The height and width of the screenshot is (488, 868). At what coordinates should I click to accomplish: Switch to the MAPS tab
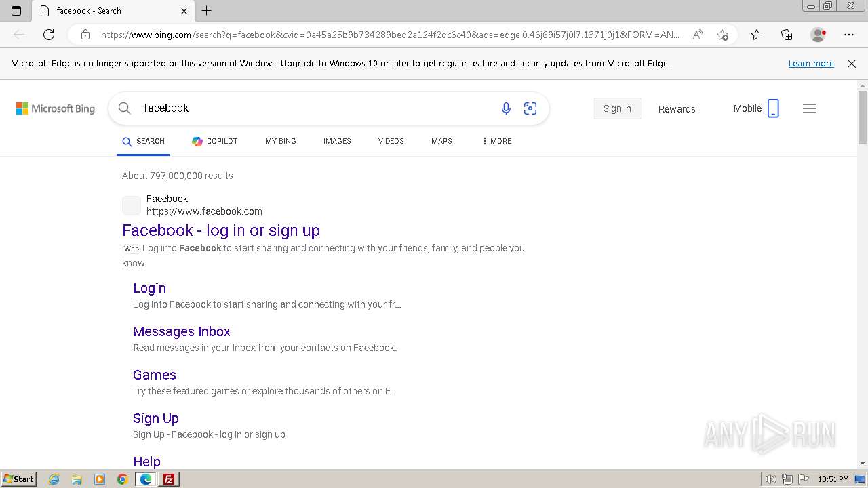(x=441, y=142)
